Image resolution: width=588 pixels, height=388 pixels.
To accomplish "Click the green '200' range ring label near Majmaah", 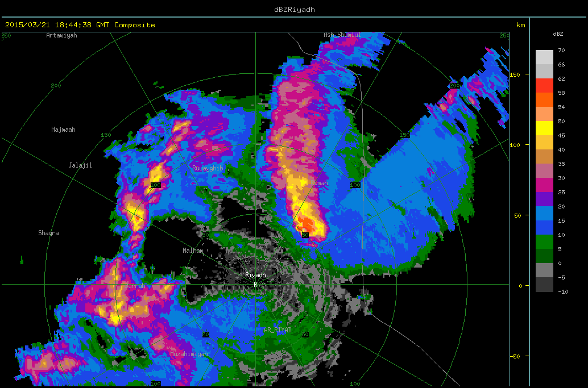I will [56, 85].
